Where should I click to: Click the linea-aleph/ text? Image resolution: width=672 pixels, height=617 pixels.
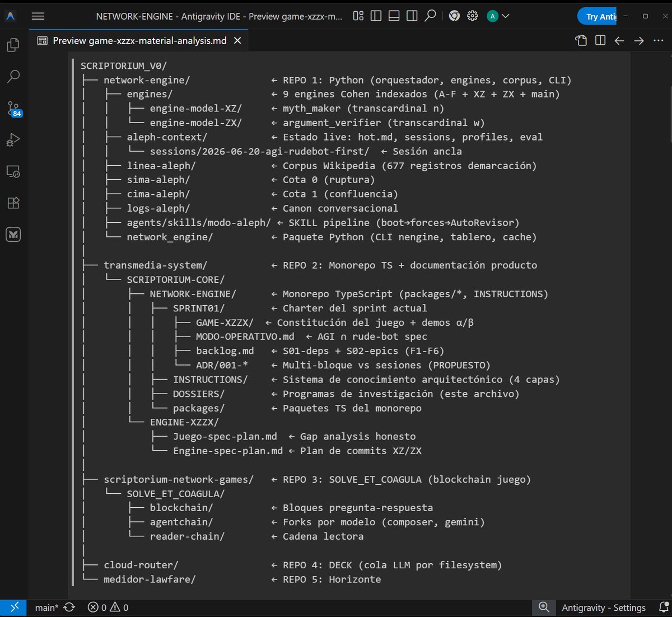pyautogui.click(x=161, y=166)
